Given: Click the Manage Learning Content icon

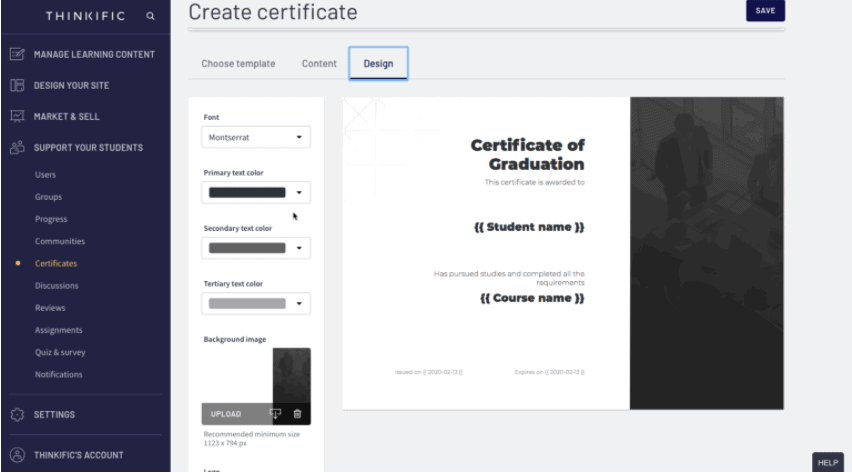Looking at the screenshot, I should click(x=17, y=54).
